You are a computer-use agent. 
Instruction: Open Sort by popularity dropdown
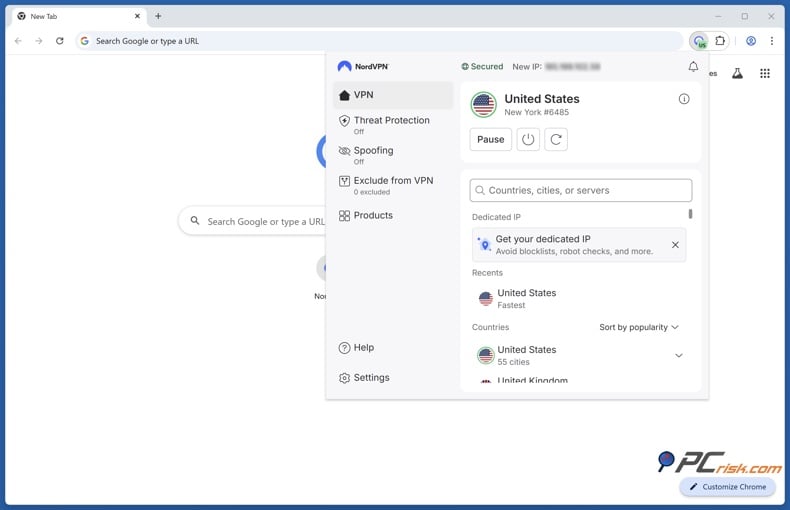coord(639,327)
